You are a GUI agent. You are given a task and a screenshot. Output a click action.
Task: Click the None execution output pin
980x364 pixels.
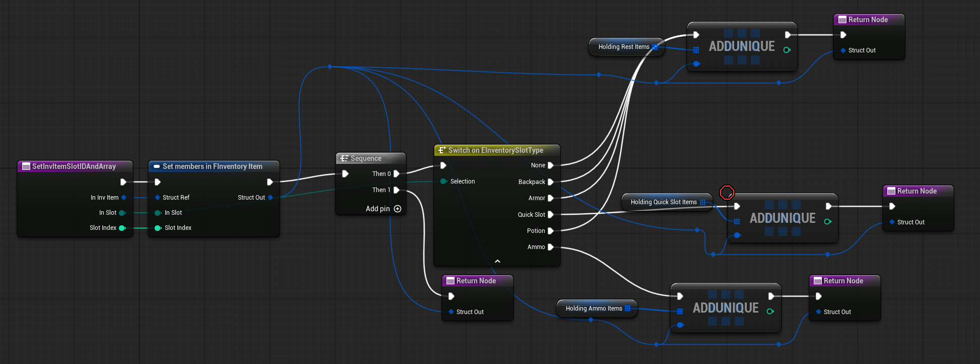pyautogui.click(x=551, y=165)
